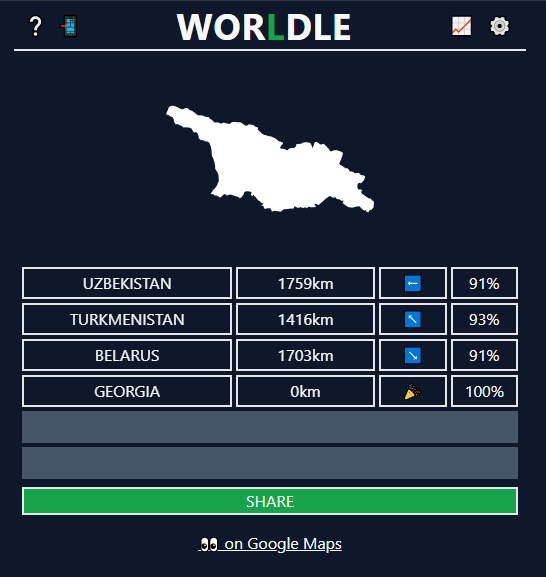Click the WORLDLE title logo
The image size is (546, 577).
tap(264, 27)
